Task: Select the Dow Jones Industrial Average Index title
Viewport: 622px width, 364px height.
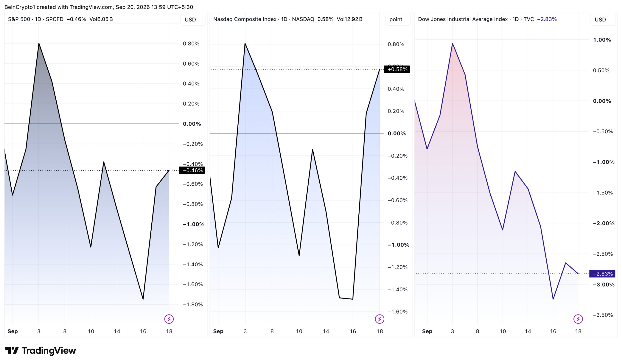Action: pyautogui.click(x=463, y=19)
